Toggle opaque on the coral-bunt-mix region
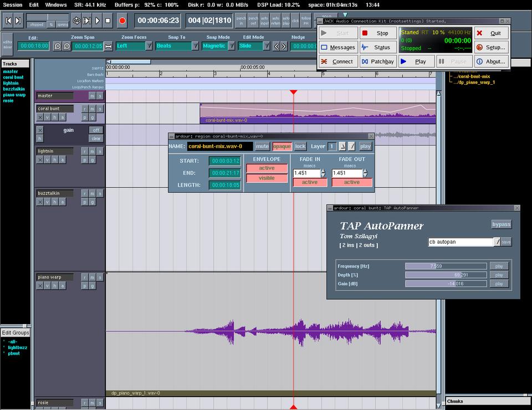The height and width of the screenshot is (410, 532). [282, 146]
